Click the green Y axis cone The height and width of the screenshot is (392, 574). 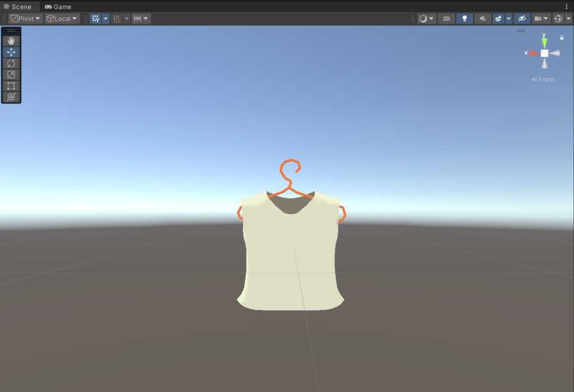point(544,43)
